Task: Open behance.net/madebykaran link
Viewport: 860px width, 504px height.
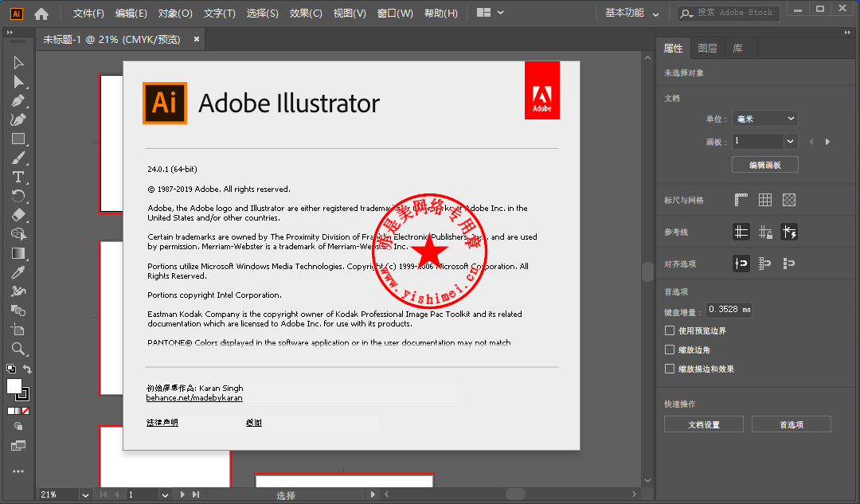Action: 194,398
